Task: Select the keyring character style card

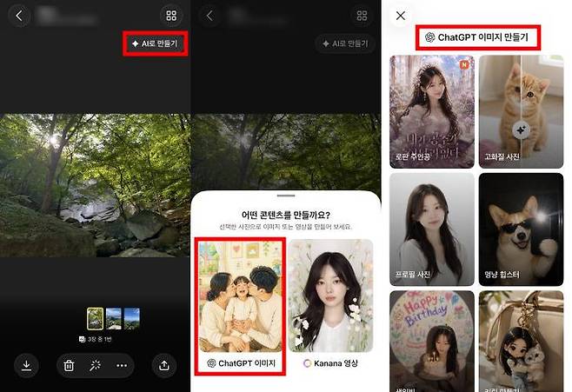Action: pyautogui.click(x=521, y=342)
